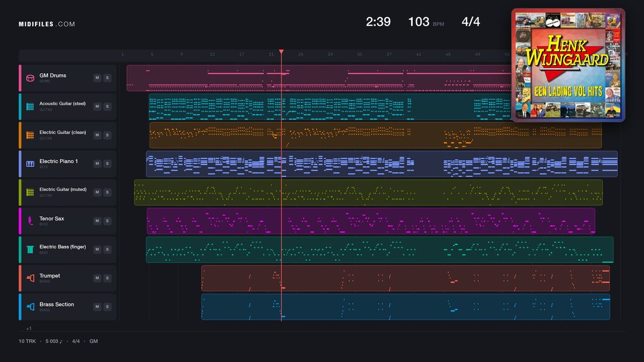Click the Brass Section instrument icon
The height and width of the screenshot is (362, 644).
30,306
